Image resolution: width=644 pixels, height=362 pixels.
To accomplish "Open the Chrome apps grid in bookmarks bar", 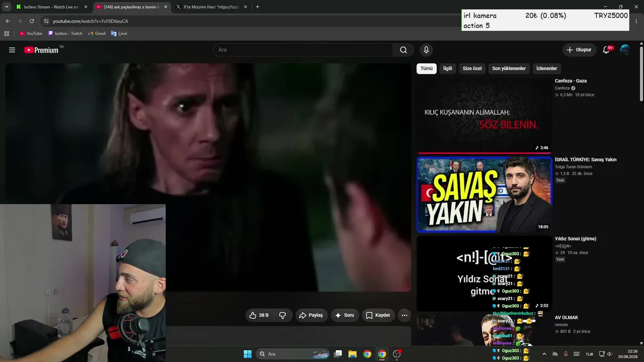I will [7, 34].
